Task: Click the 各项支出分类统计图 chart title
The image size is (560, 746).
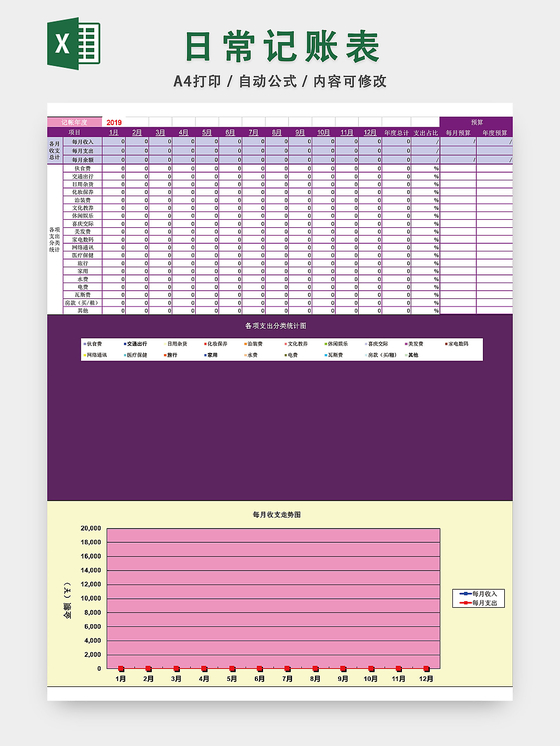Action: pyautogui.click(x=276, y=326)
